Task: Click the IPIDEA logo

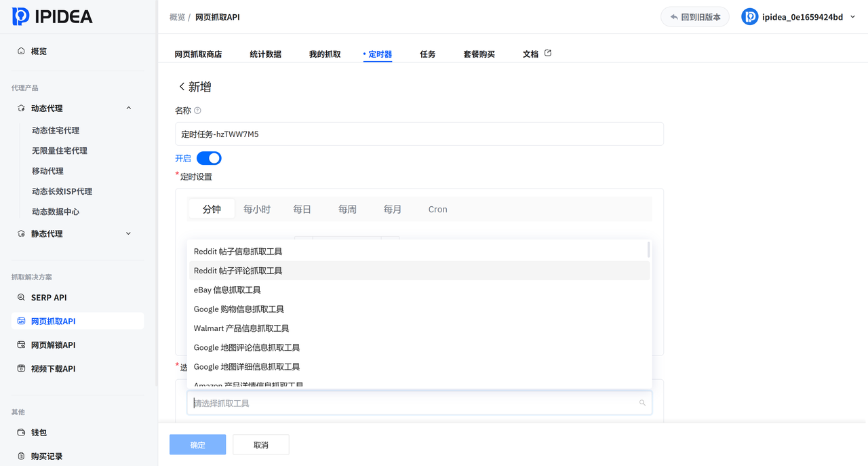Action: click(x=52, y=16)
